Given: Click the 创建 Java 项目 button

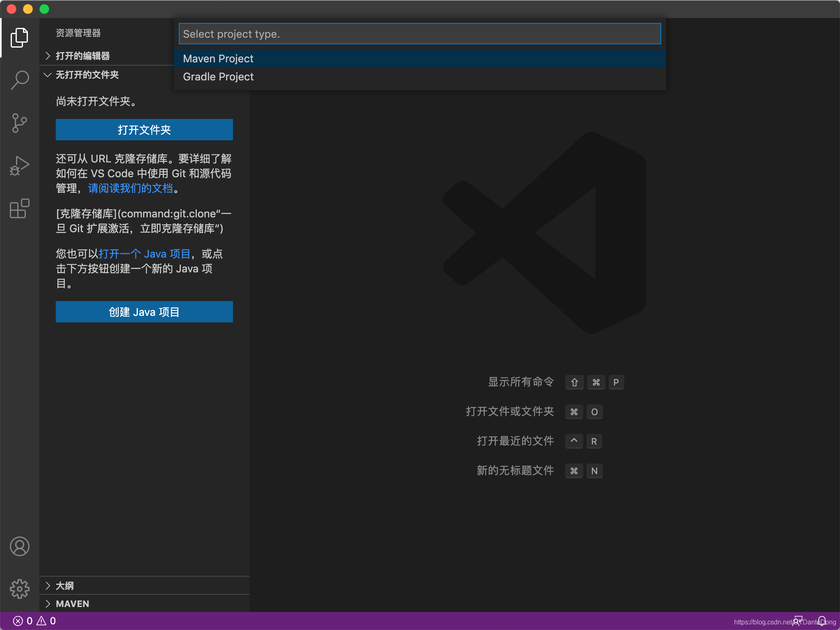Looking at the screenshot, I should coord(144,312).
